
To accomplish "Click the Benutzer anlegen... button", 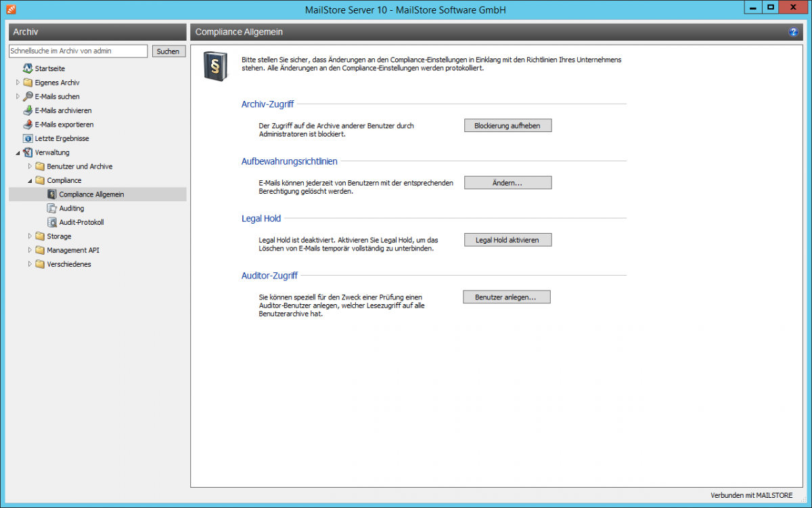I will 507,297.
